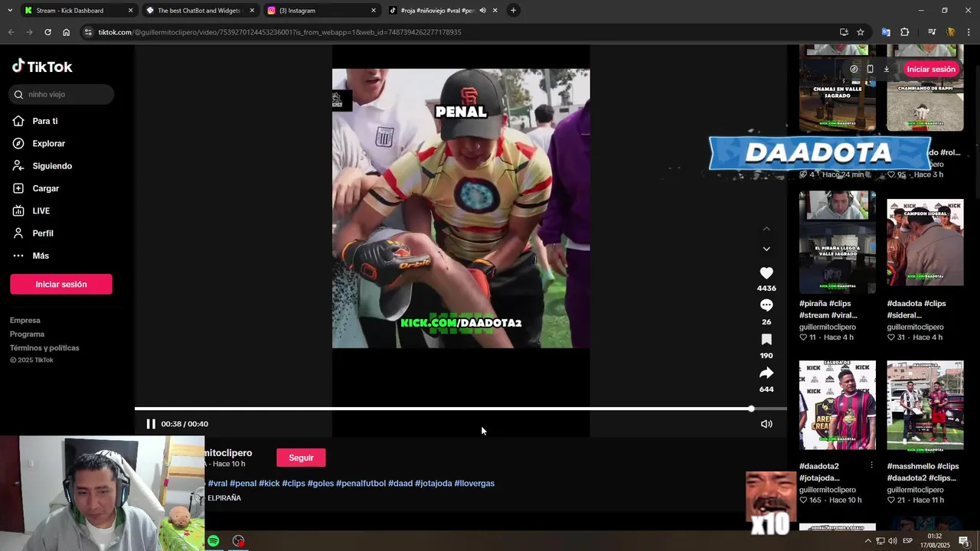Click the site info icon in address bar
This screenshot has height=551, width=980.
point(88,32)
